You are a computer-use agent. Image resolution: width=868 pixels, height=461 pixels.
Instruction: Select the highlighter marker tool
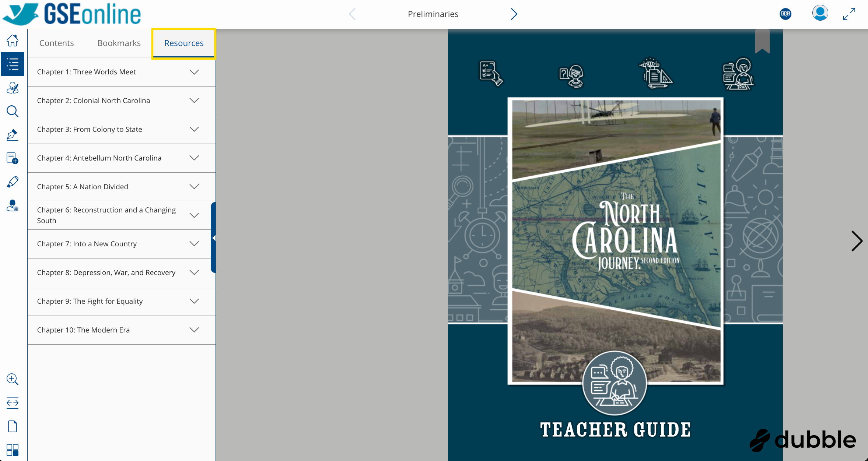click(13, 182)
